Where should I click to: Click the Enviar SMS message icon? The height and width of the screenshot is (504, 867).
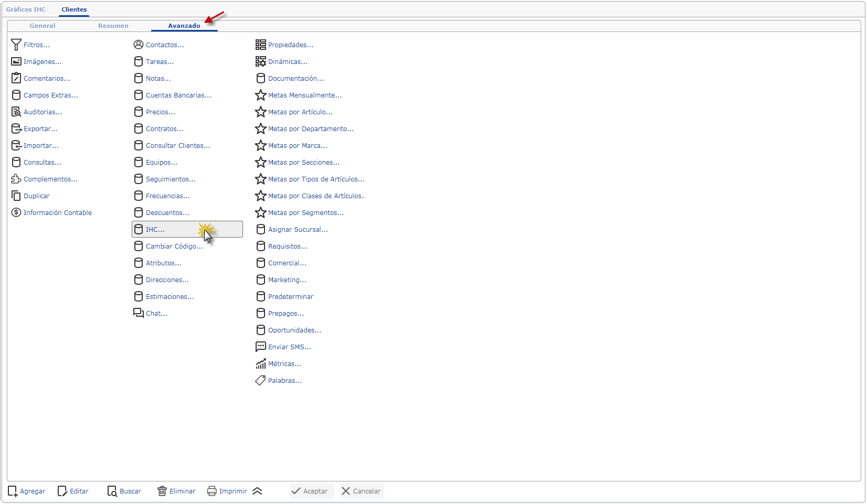pyautogui.click(x=261, y=347)
